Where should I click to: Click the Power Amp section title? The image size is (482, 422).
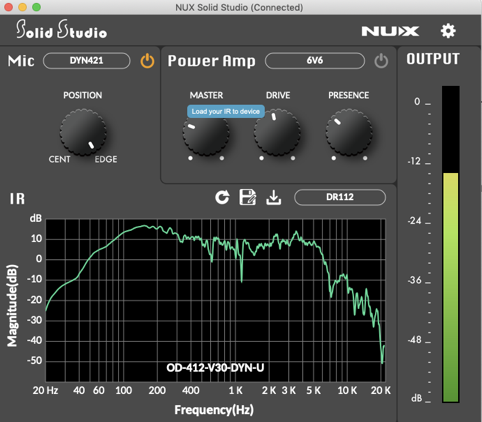(x=212, y=61)
